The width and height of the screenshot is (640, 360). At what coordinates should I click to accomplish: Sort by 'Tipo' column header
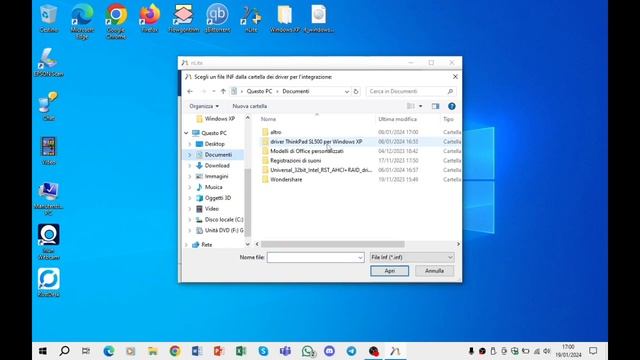[448, 119]
